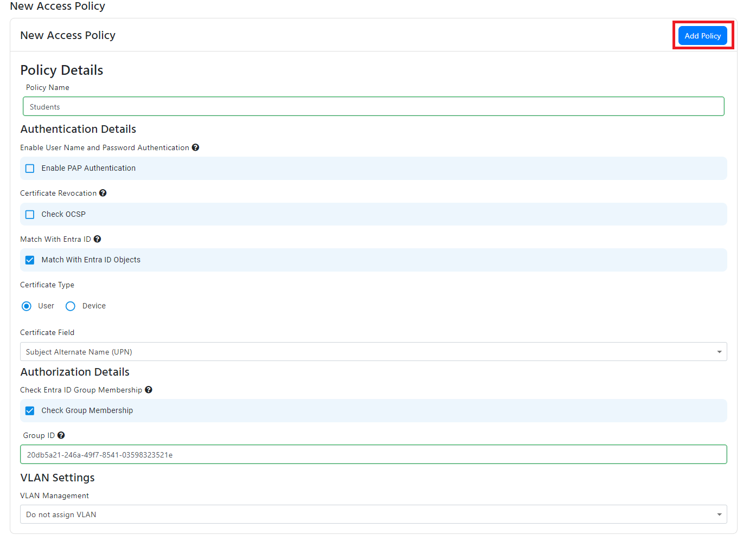Click the Authorization Details heading
The height and width of the screenshot is (541, 756).
(x=75, y=372)
